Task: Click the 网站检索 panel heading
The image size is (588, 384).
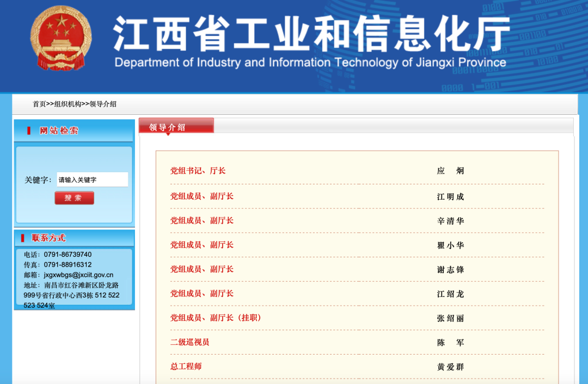Action: [x=59, y=131]
